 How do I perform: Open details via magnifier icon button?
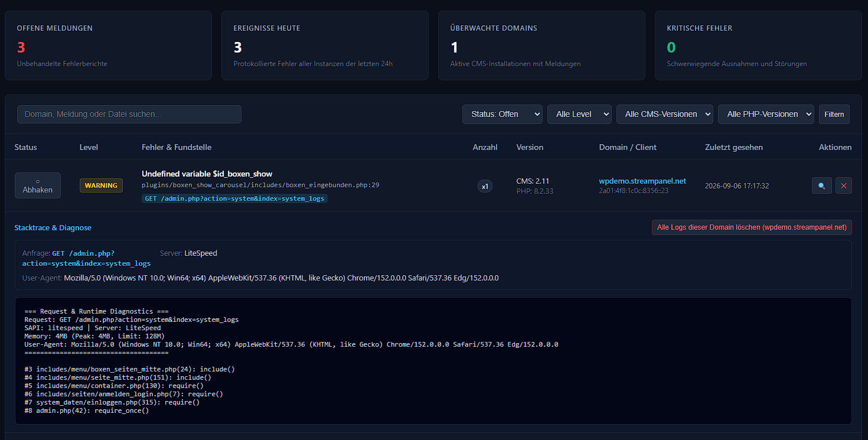click(x=822, y=185)
